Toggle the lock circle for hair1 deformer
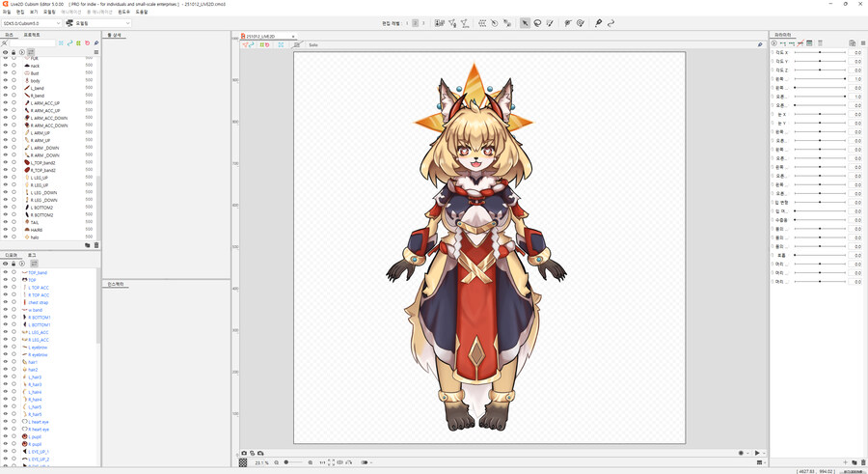Viewport: 868px width, 474px height. (14, 362)
